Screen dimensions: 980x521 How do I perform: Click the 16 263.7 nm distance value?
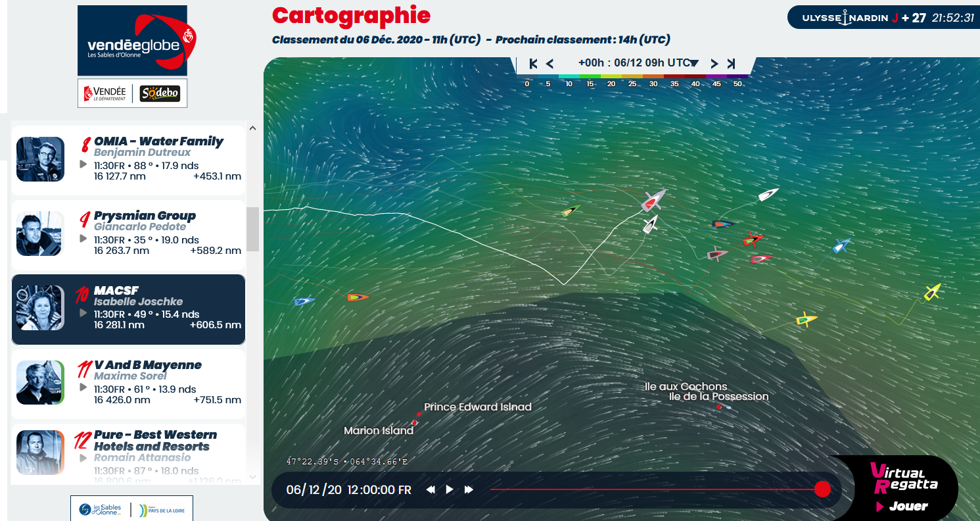122,251
